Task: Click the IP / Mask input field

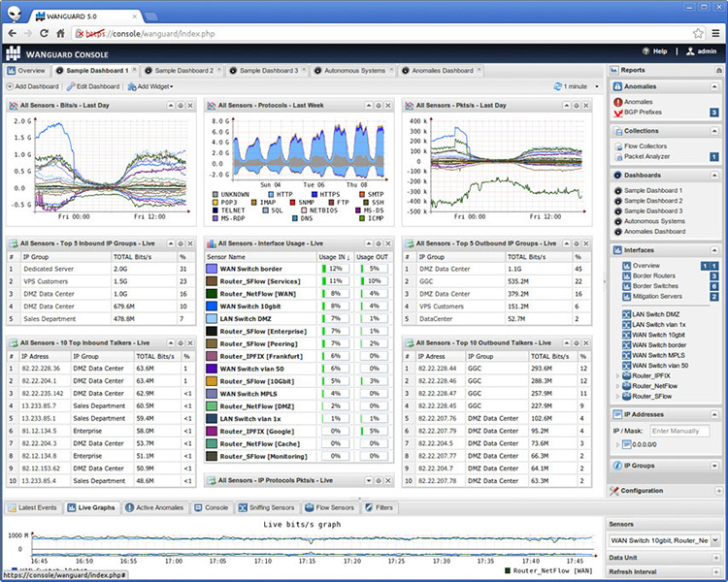Action: (x=679, y=431)
